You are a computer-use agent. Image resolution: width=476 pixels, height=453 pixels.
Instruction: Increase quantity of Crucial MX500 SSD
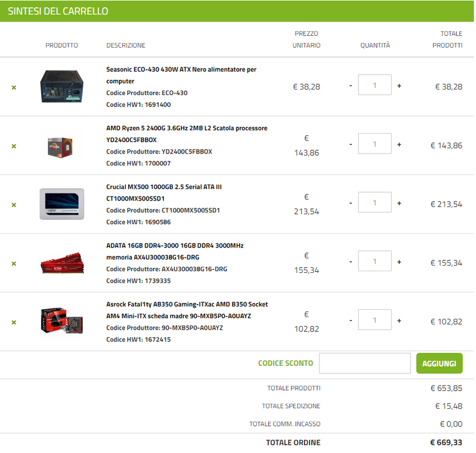[x=399, y=203]
